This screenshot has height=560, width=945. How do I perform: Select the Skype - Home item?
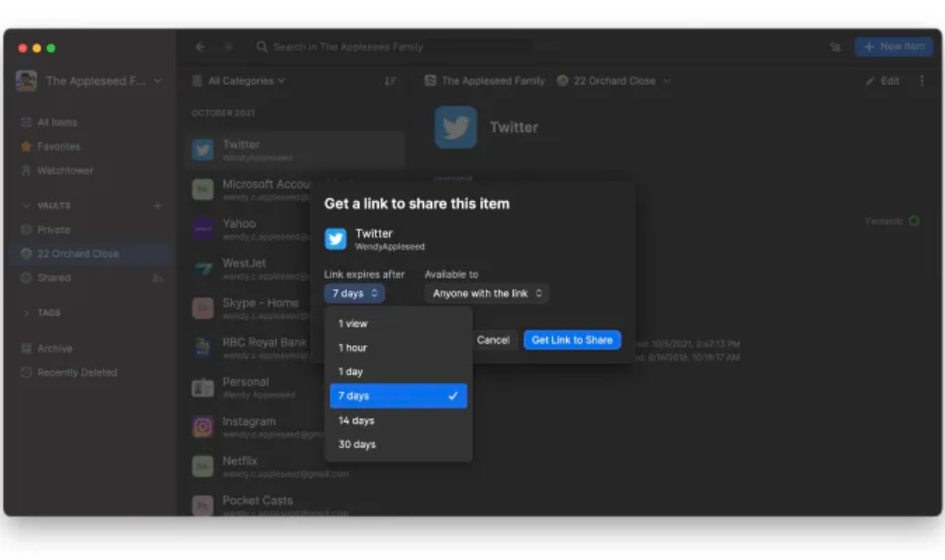(248, 308)
